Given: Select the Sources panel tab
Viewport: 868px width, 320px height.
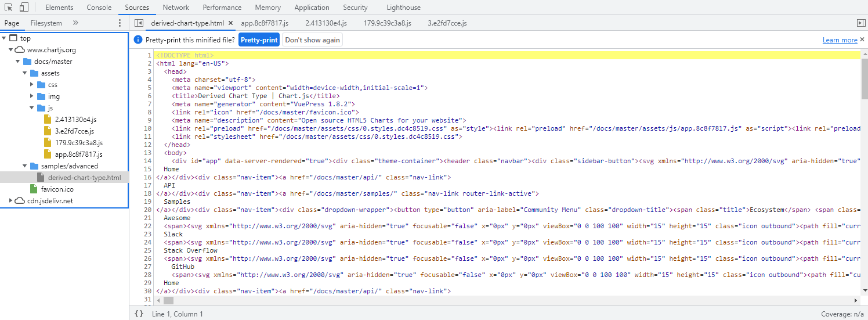Looking at the screenshot, I should point(137,8).
